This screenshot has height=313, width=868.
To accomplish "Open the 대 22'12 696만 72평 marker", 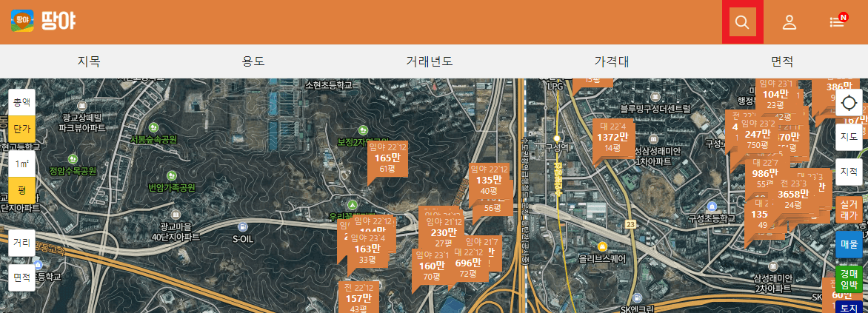I will pos(468,263).
